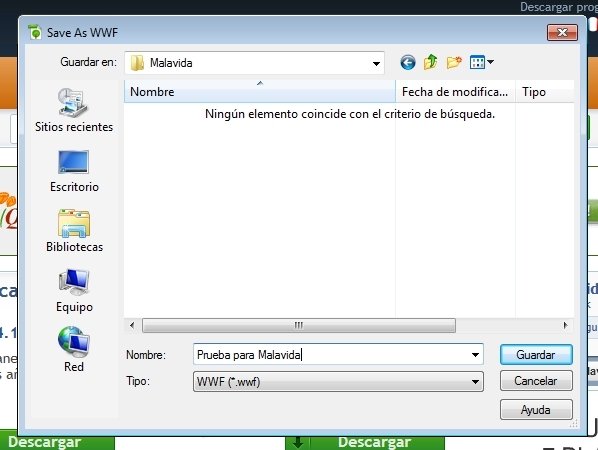Click the back navigation arrow icon
This screenshot has width=598, height=450.
(407, 63)
